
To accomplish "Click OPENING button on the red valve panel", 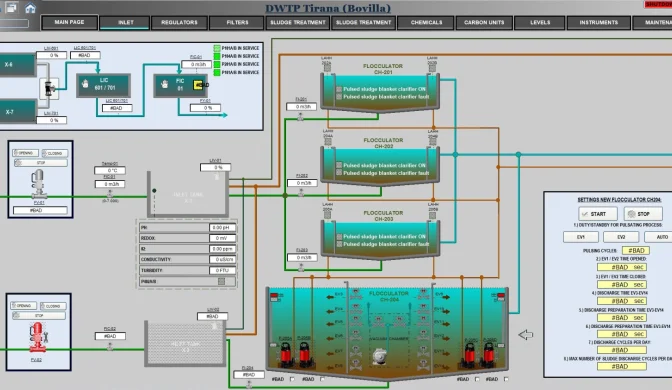I will pos(24,306).
